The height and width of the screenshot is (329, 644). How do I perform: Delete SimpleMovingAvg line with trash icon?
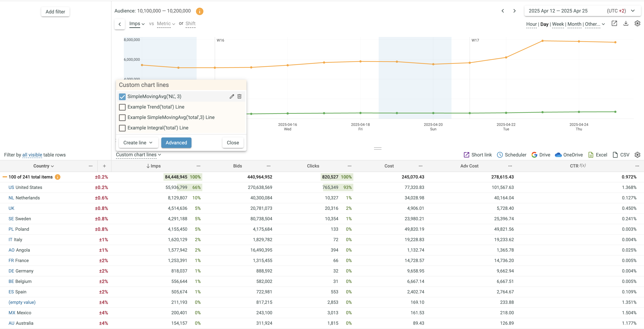pyautogui.click(x=239, y=96)
